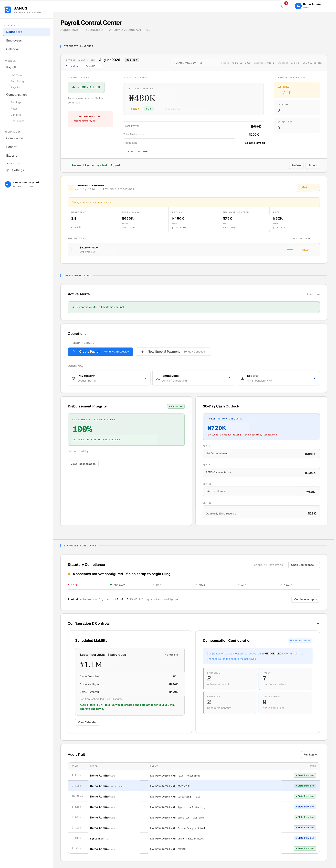Click the DC company avatar
Screen dimensions: 336x868
click(8, 184)
